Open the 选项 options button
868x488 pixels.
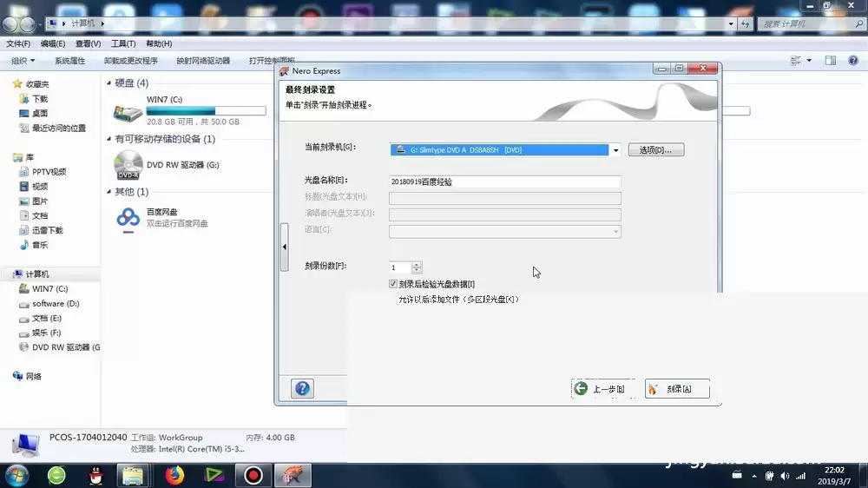(x=656, y=149)
